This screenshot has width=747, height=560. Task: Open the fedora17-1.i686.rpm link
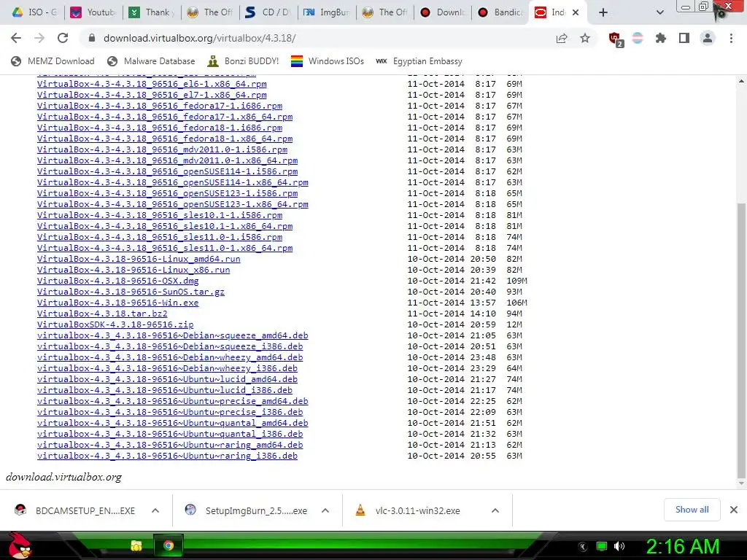[160, 106]
